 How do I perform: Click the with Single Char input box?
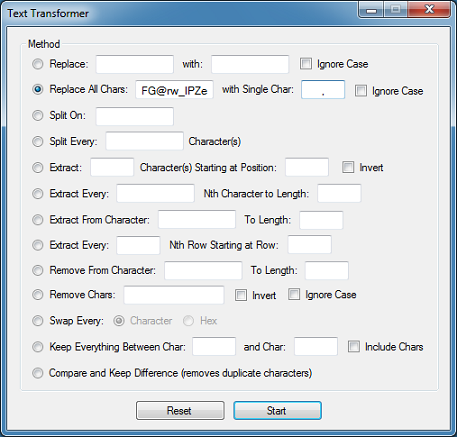(323, 89)
